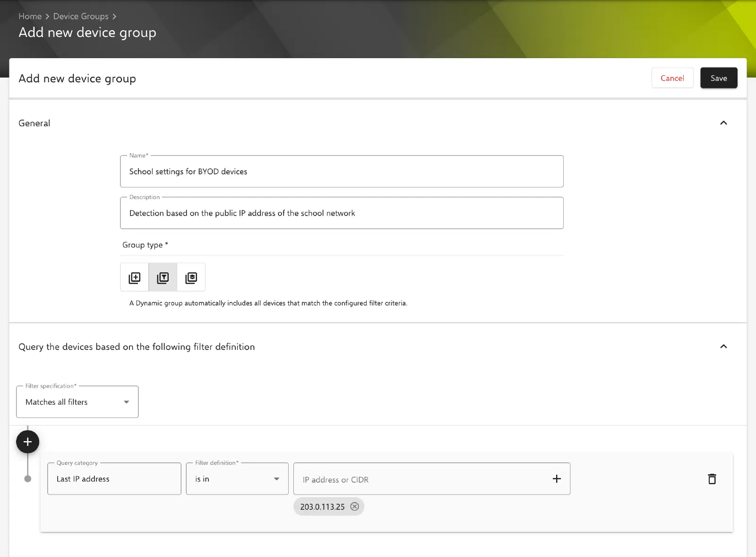756x557 pixels.
Task: Go to Home breadcrumb
Action: (x=30, y=16)
